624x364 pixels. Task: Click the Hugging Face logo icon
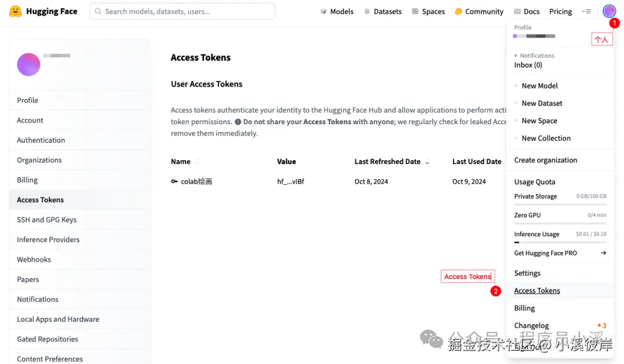click(x=16, y=11)
